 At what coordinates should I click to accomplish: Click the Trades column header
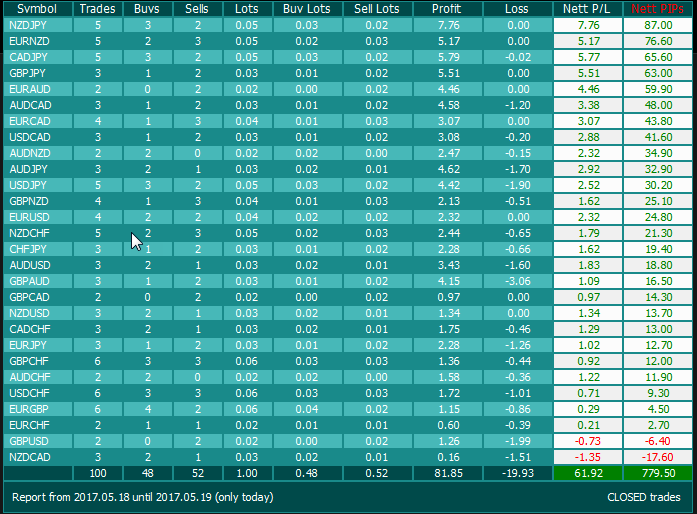tap(97, 9)
